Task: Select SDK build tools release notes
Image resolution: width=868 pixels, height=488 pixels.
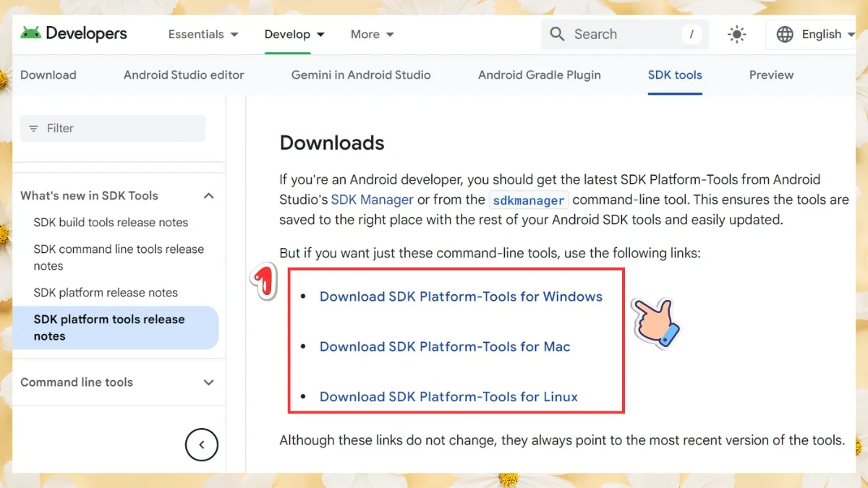Action: [111, 222]
